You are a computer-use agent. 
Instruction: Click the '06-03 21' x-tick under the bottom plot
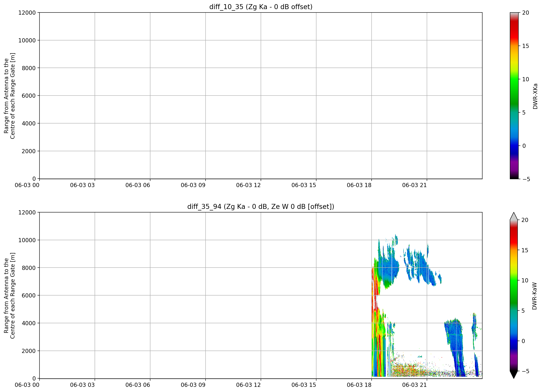click(415, 385)
